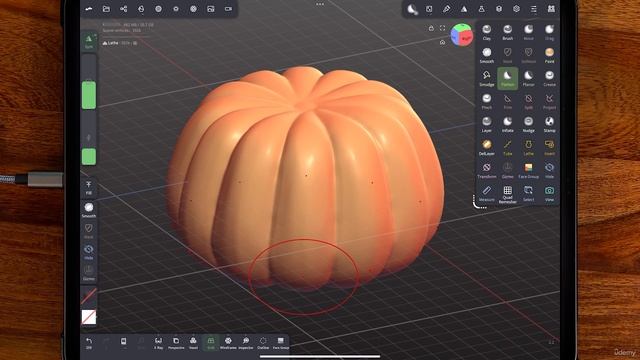
Task: Select the Brush tool in tools panel
Action: pos(507,32)
